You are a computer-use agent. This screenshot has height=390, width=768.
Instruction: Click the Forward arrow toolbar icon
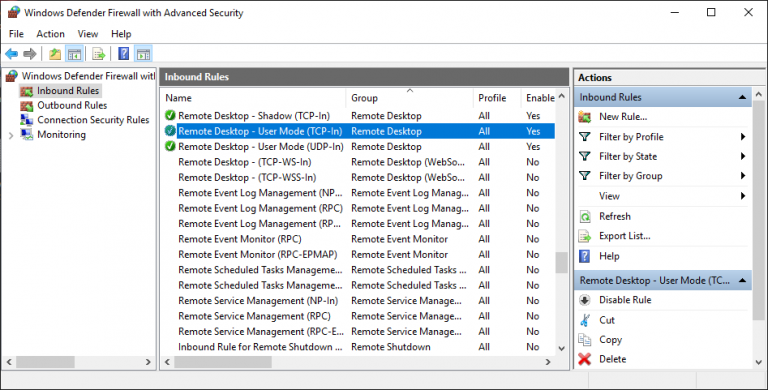30,54
